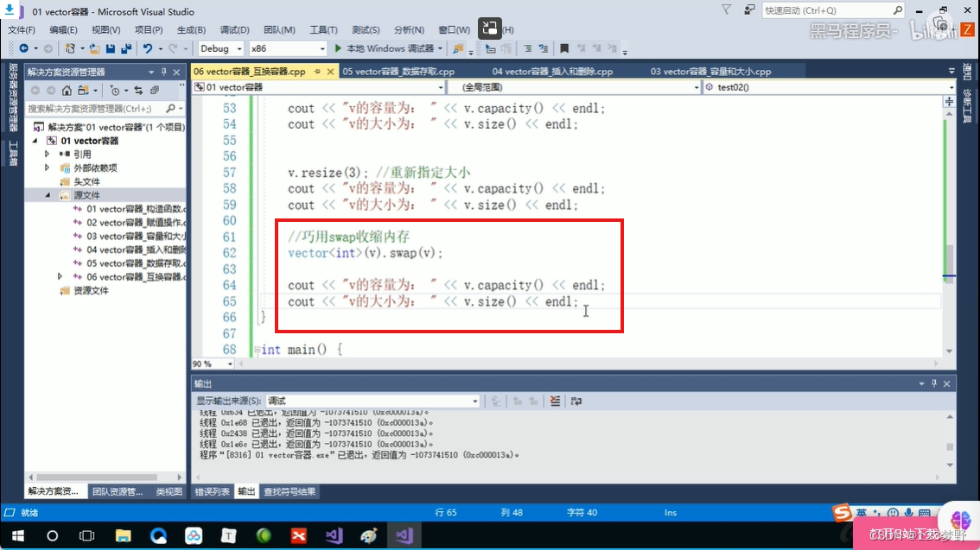Click the Open File folder icon

(x=94, y=48)
